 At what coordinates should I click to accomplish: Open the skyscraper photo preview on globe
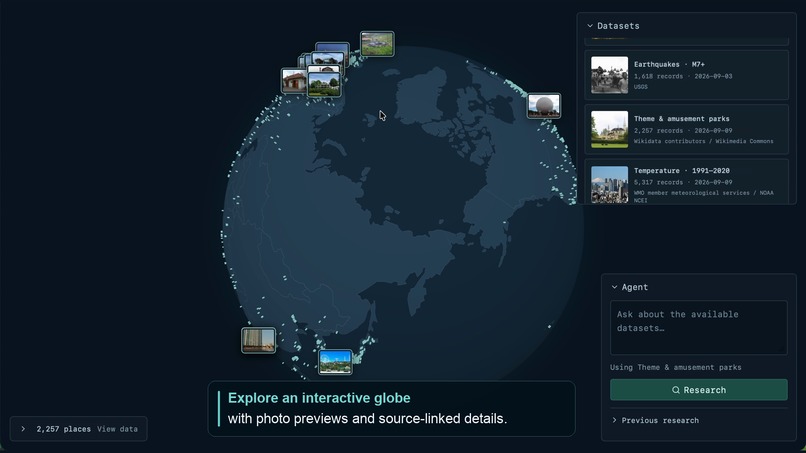coord(258,340)
